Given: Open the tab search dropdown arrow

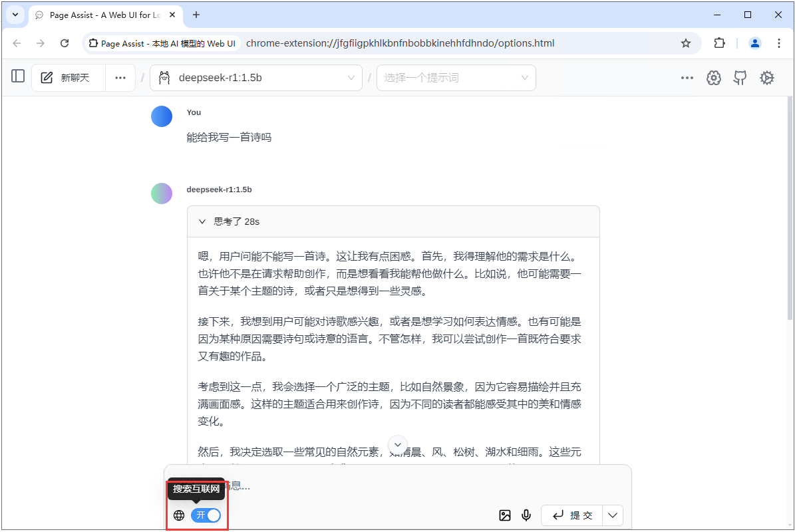Looking at the screenshot, I should pos(15,15).
